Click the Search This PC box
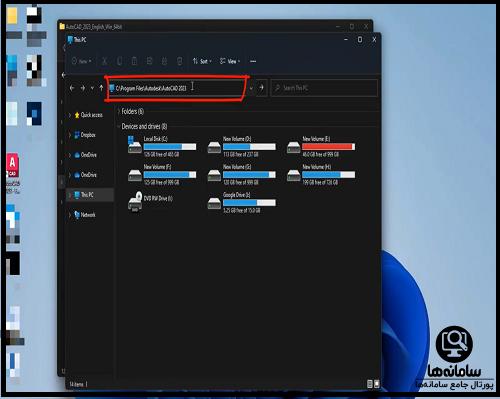Viewport: 500px width, 399px height. click(x=324, y=88)
